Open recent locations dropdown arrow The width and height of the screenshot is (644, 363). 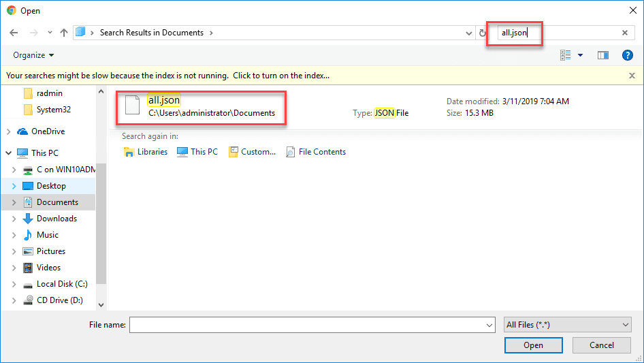pos(50,33)
